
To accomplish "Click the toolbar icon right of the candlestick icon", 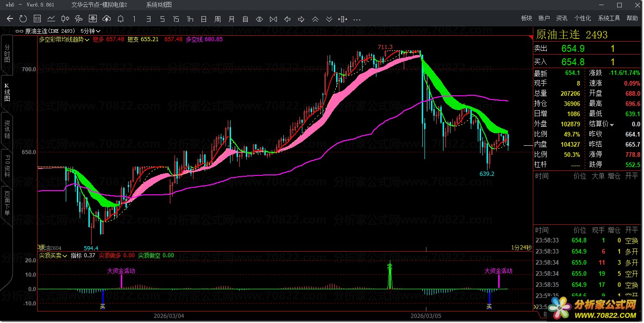I will tap(79, 19).
